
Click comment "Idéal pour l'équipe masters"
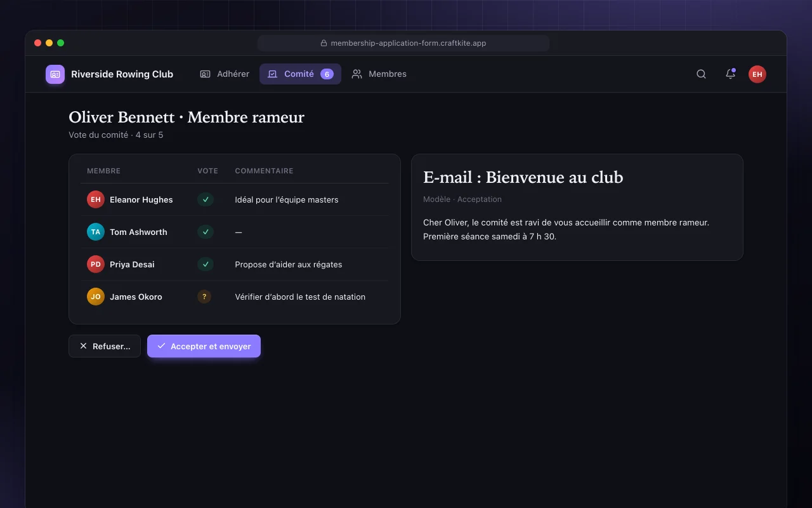click(x=287, y=199)
